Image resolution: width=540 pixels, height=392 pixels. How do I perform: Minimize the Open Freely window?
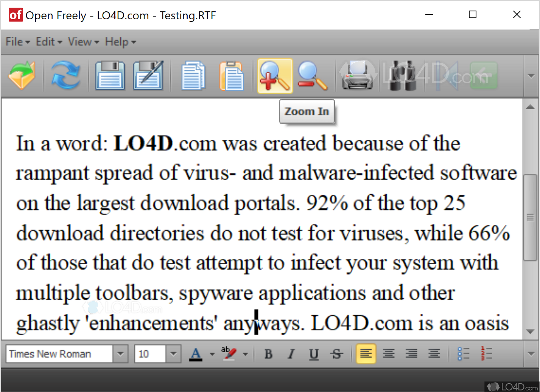click(429, 15)
